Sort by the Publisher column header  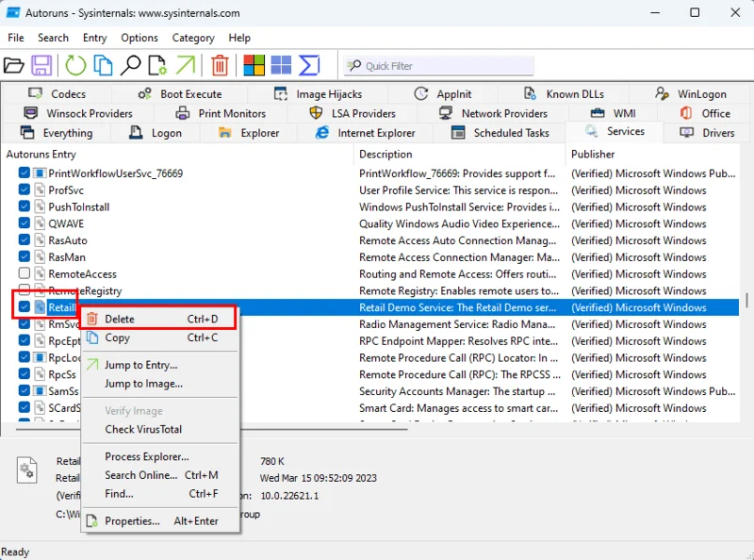(653, 155)
